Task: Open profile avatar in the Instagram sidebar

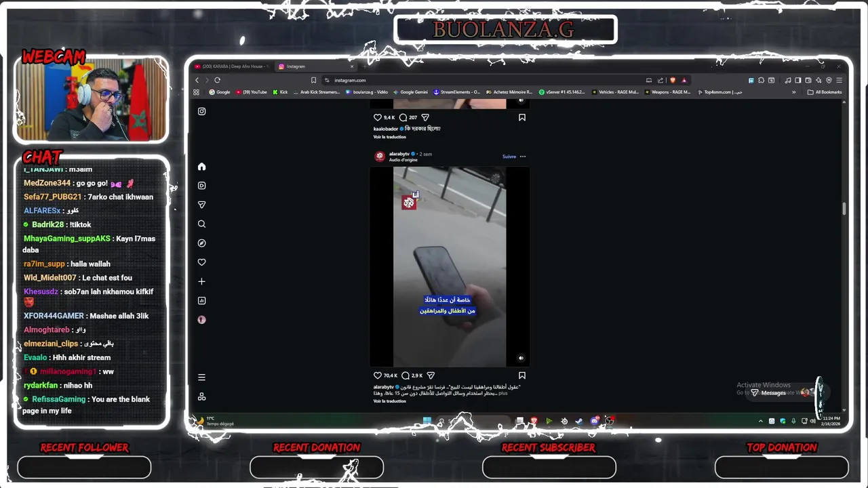Action: click(x=201, y=319)
